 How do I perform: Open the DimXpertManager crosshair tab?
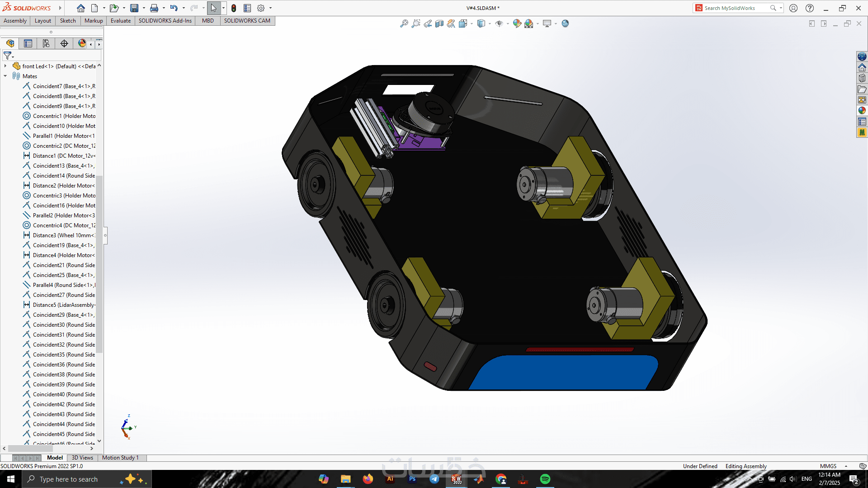(x=64, y=43)
